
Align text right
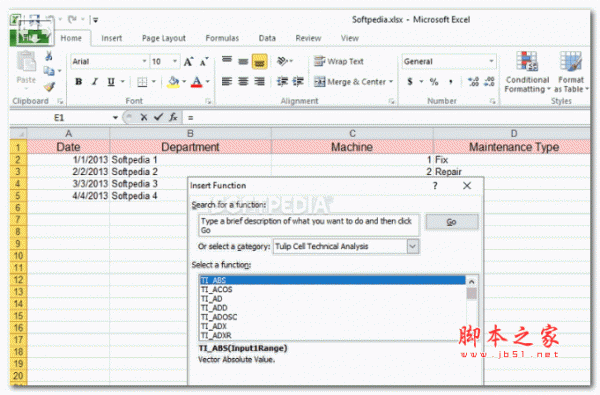259,82
